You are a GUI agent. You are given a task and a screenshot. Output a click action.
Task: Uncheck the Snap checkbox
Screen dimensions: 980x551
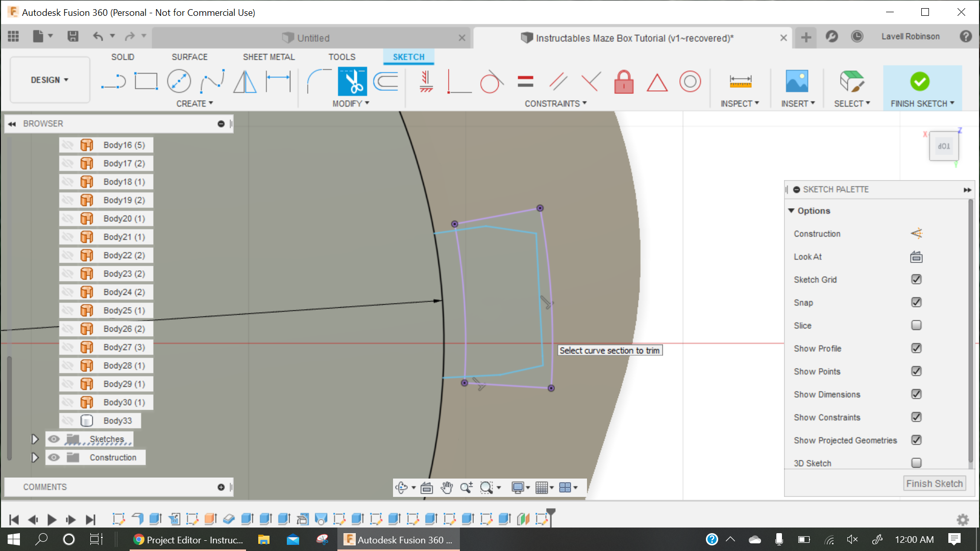point(916,303)
